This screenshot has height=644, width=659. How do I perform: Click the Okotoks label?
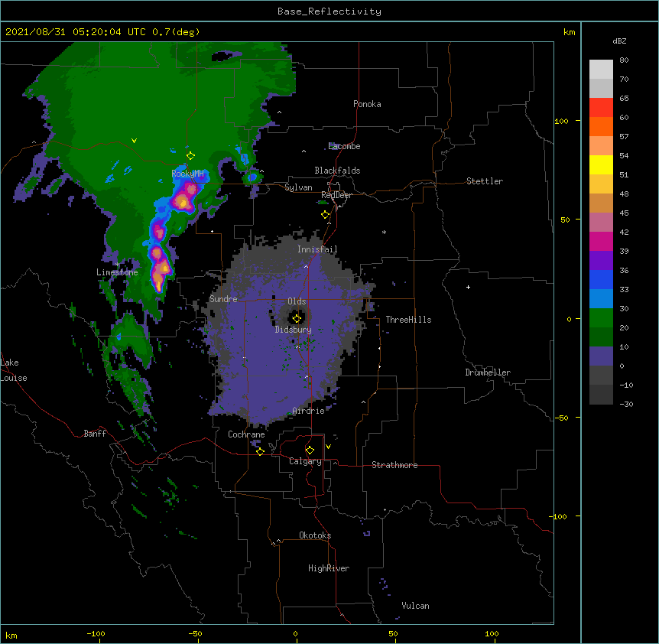tap(315, 535)
